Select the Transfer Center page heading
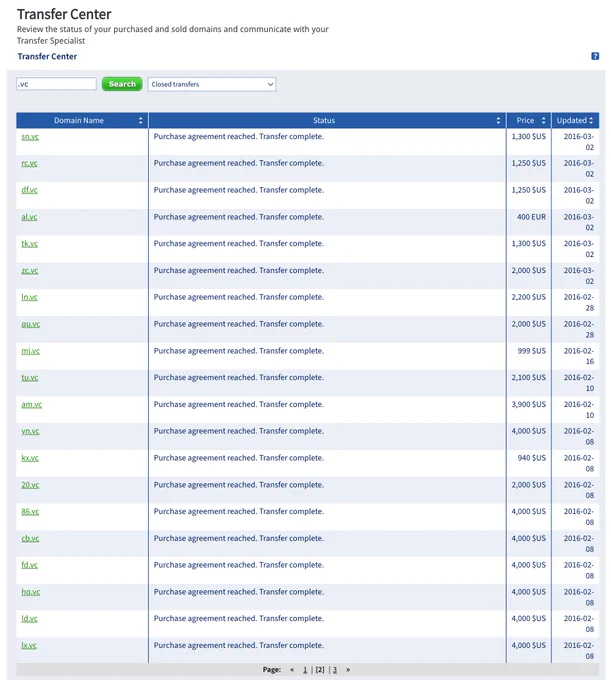Viewport: 611px width, 680px height. coord(64,14)
